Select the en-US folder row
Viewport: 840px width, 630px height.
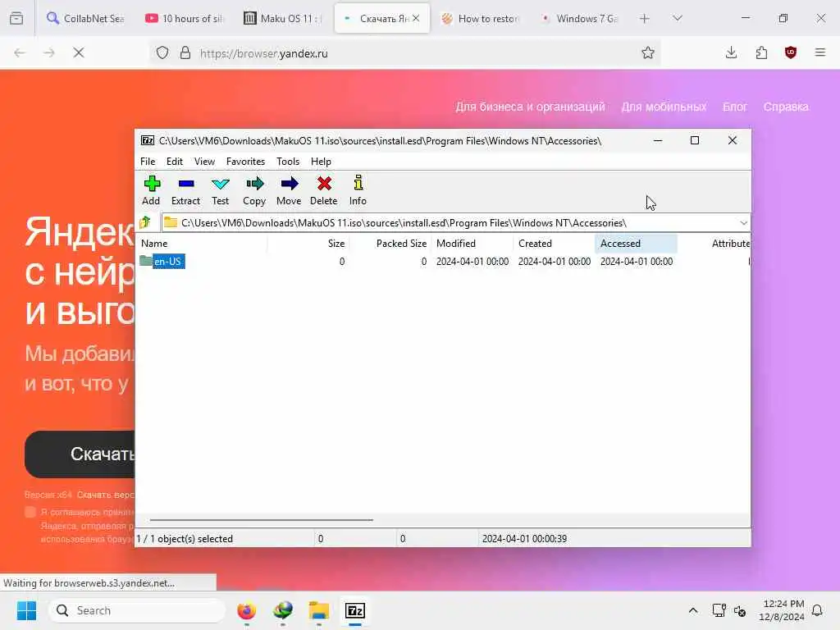coord(442,262)
